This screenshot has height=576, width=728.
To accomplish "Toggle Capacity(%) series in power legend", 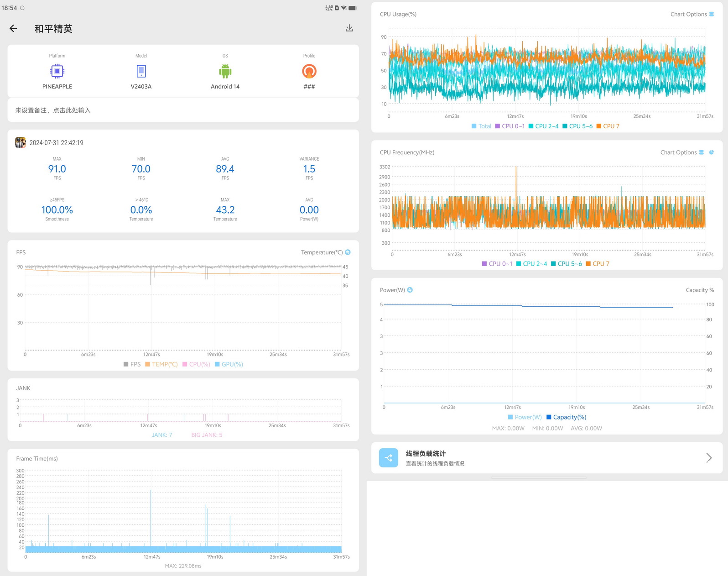I will click(567, 417).
